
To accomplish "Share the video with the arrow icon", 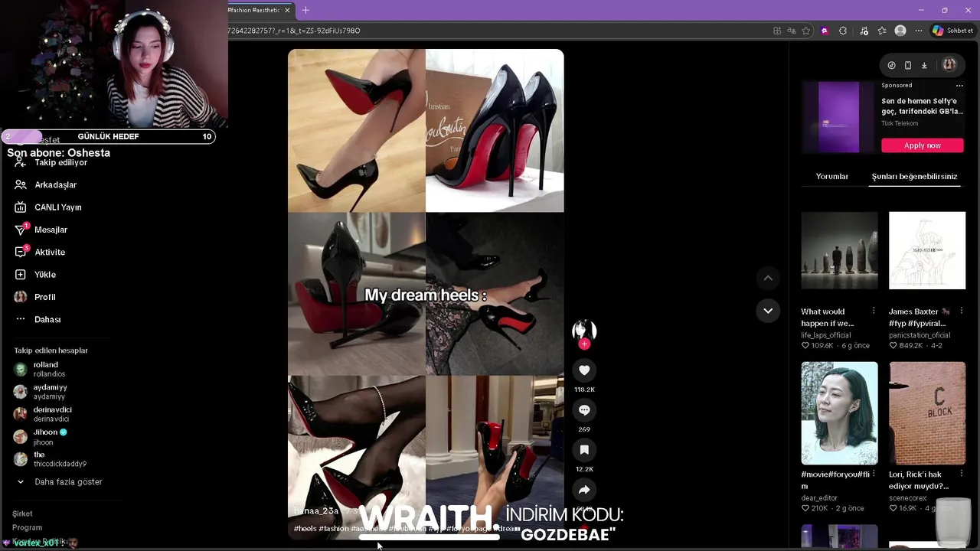I will 584,490.
